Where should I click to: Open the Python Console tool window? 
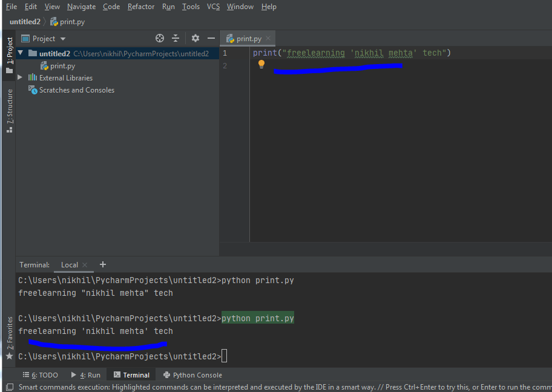192,375
